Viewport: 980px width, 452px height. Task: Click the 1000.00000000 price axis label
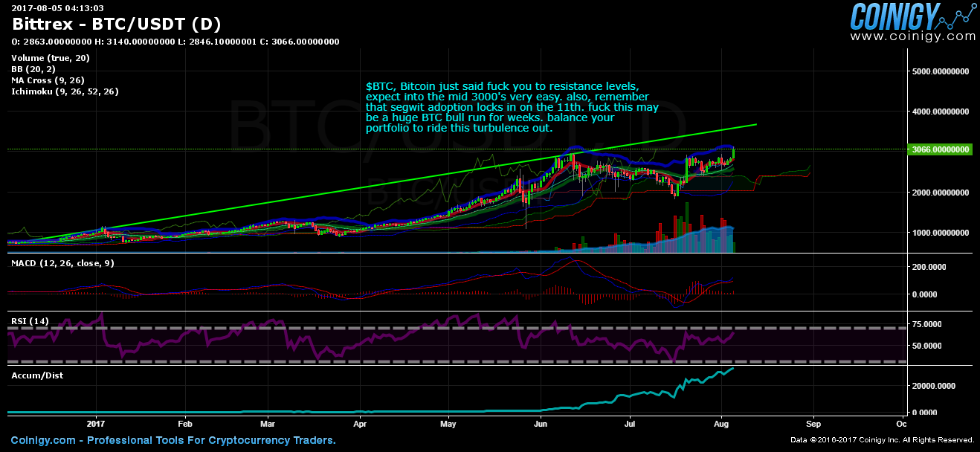[x=940, y=233]
